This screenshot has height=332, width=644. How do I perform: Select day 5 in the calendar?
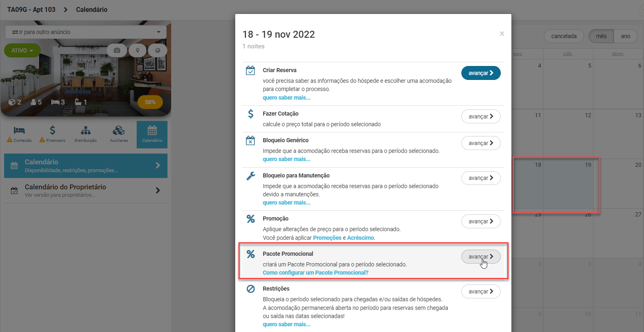pos(568,84)
